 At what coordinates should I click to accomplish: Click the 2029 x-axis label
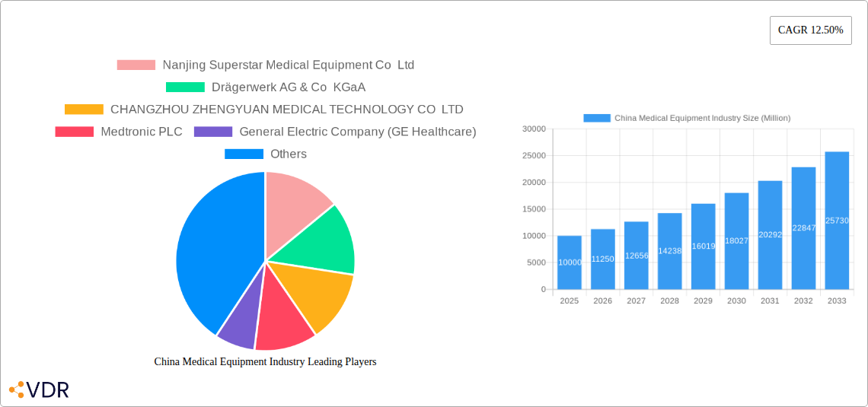703,300
